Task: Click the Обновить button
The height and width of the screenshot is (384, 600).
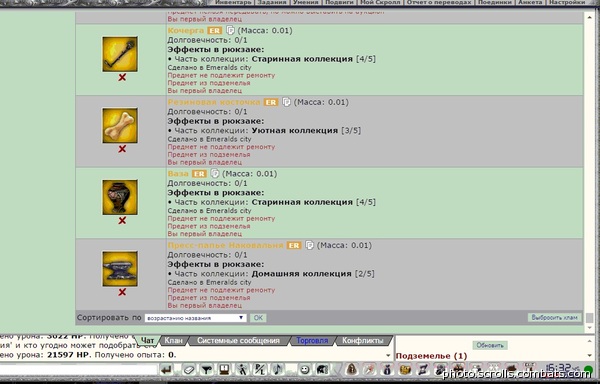Action: (x=490, y=345)
